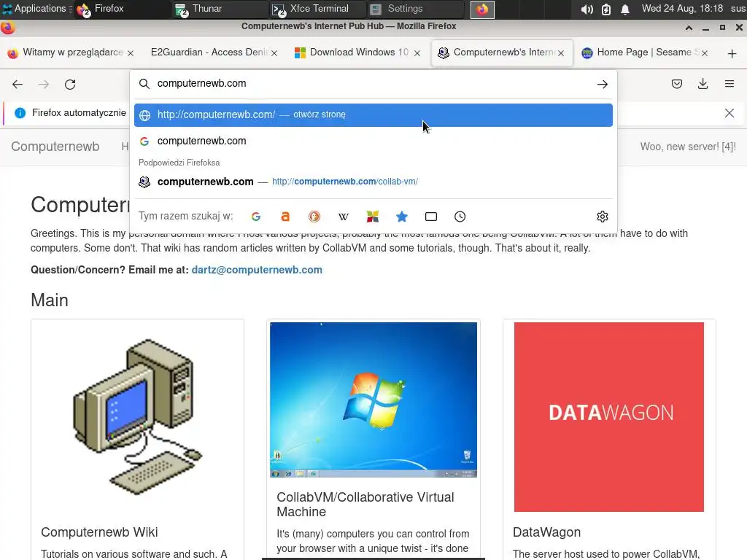The height and width of the screenshot is (560, 747).
Task: Search with Bing one-off icon
Action: [373, 217]
